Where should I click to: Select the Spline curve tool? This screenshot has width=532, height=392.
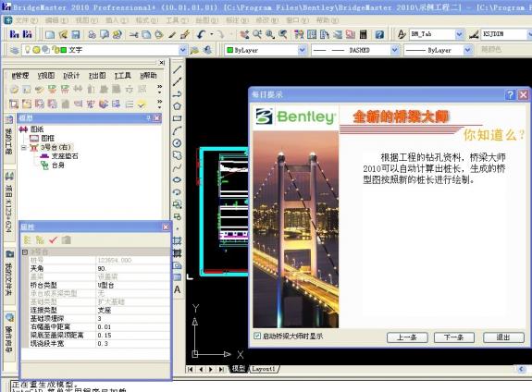(x=177, y=167)
